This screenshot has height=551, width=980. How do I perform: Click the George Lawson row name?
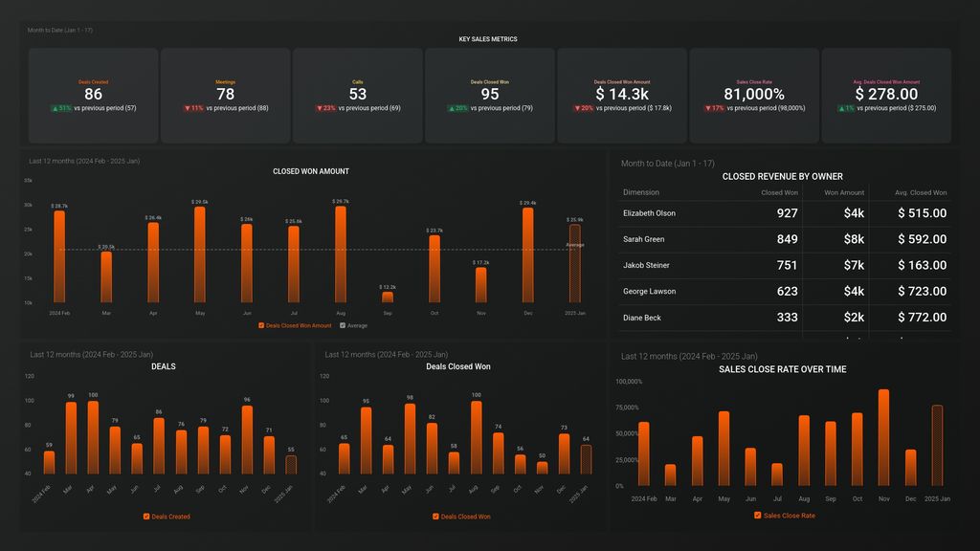[x=649, y=292]
